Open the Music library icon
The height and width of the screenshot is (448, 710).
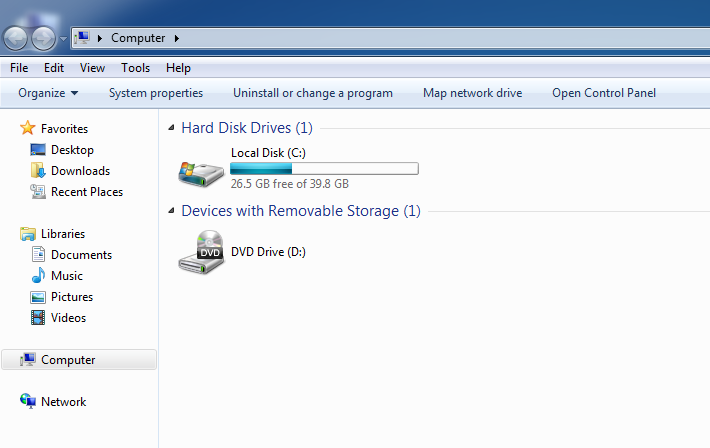[38, 275]
